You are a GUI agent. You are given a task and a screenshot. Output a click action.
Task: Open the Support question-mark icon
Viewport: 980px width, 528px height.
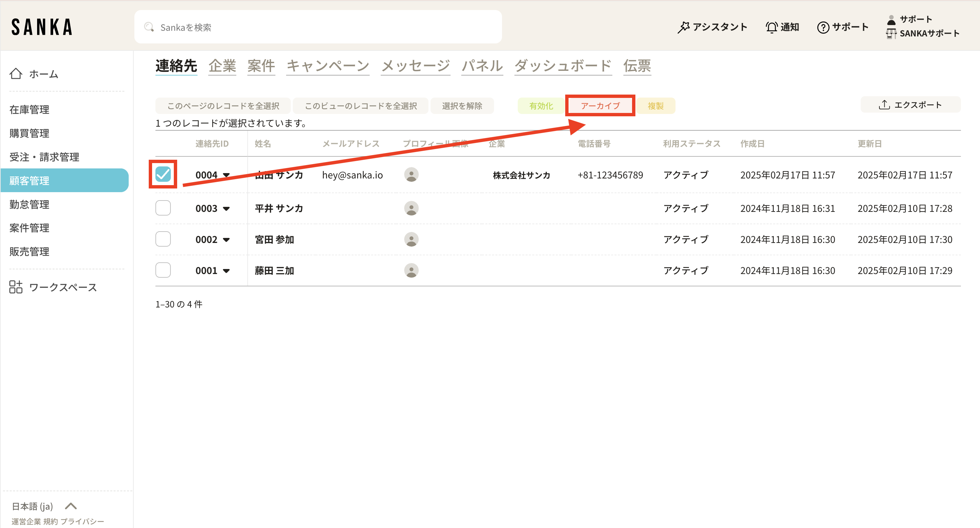[x=823, y=27]
